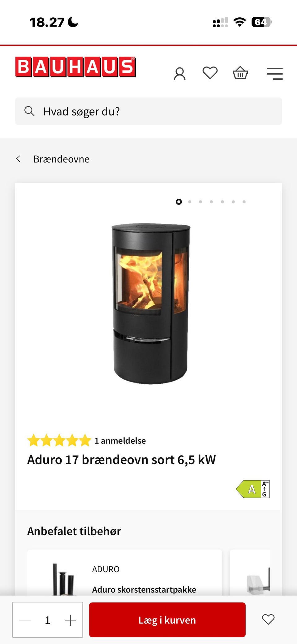Open the Aduro stove product image
Viewport: 297px width, 644px height.
tap(151, 303)
